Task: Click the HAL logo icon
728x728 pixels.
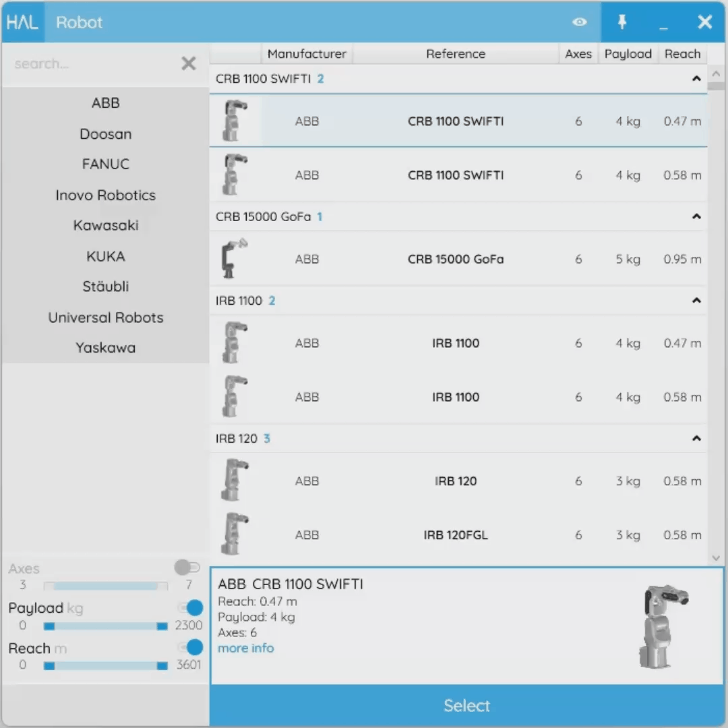Action: [x=22, y=22]
